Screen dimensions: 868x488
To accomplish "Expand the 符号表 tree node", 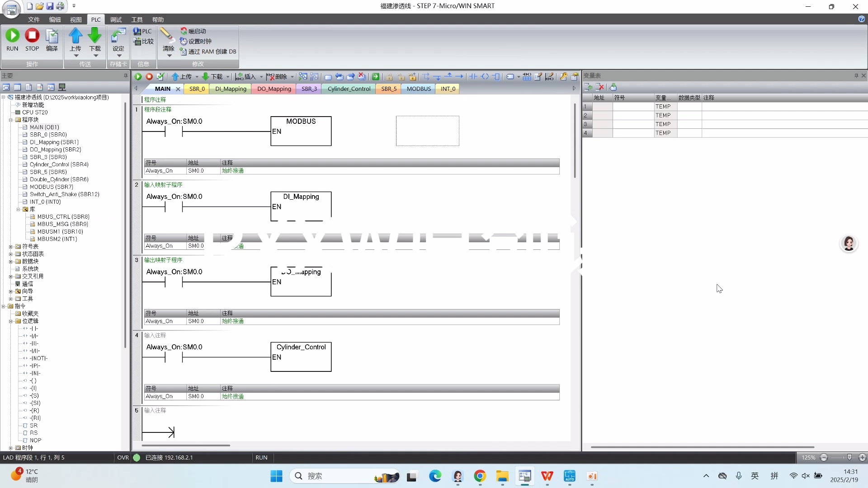I will 10,247.
